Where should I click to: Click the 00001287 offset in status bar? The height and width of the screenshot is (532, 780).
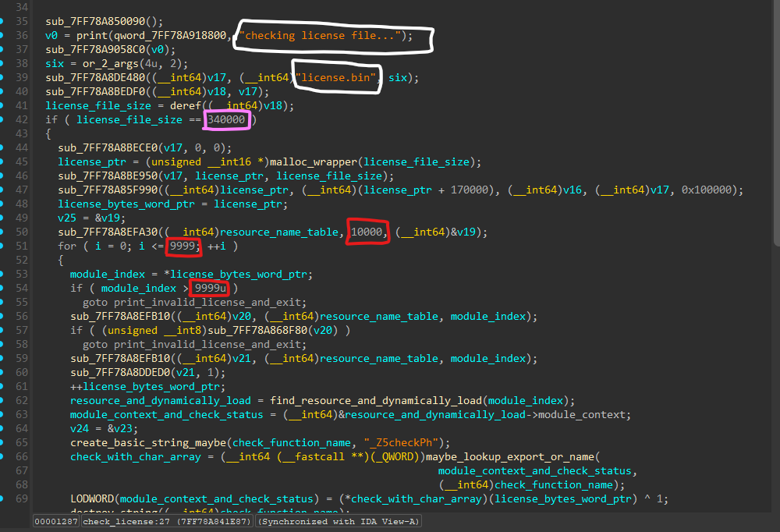pos(55,521)
